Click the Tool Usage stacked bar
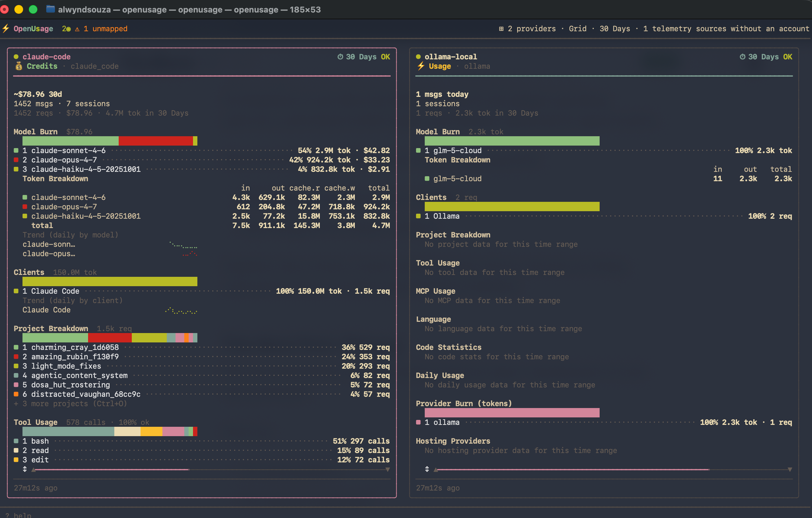Image resolution: width=812 pixels, height=518 pixels. coord(110,431)
